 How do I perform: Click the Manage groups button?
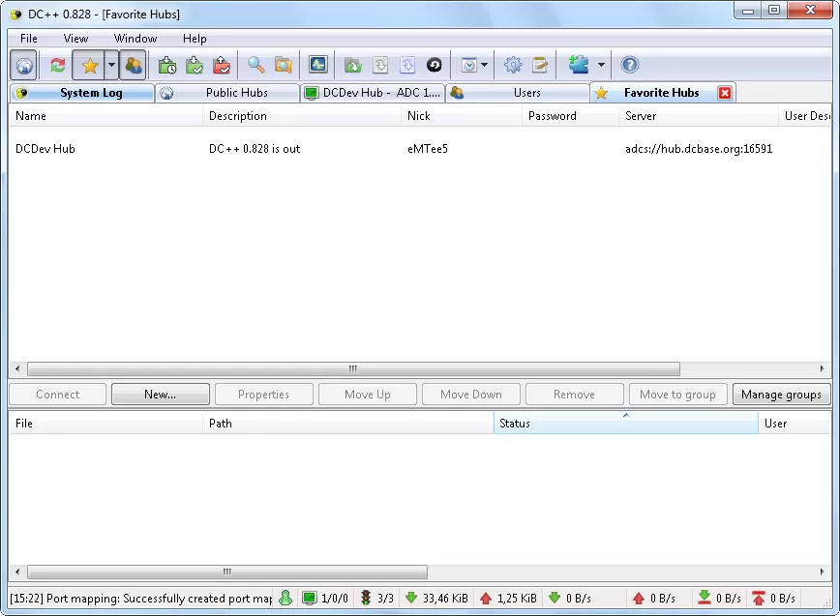[x=782, y=395]
